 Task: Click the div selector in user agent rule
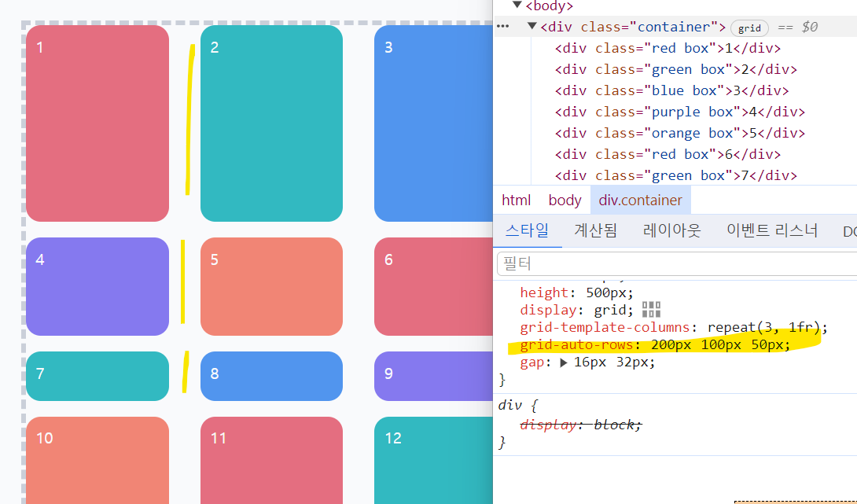(x=510, y=405)
